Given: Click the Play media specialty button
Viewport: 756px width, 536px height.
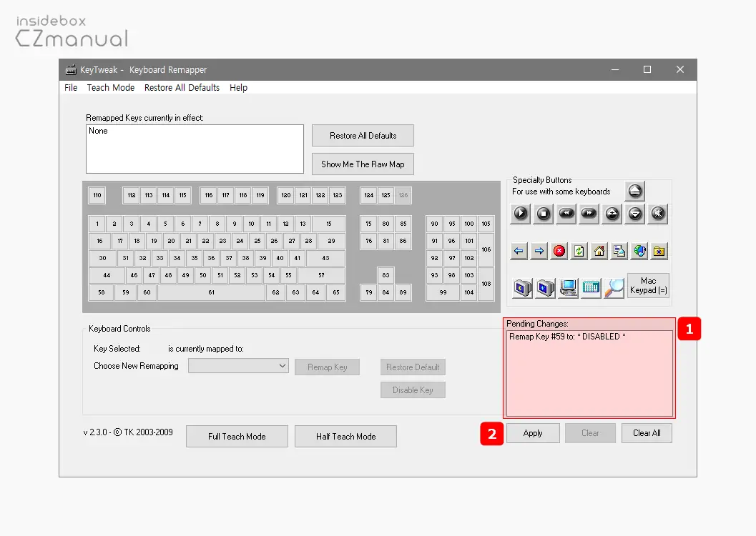Looking at the screenshot, I should (x=520, y=213).
